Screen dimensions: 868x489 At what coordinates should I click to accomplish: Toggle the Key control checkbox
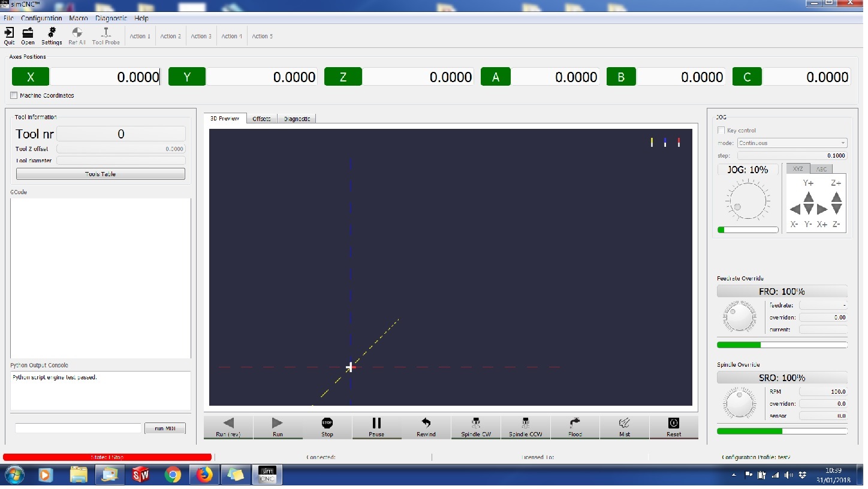click(721, 131)
